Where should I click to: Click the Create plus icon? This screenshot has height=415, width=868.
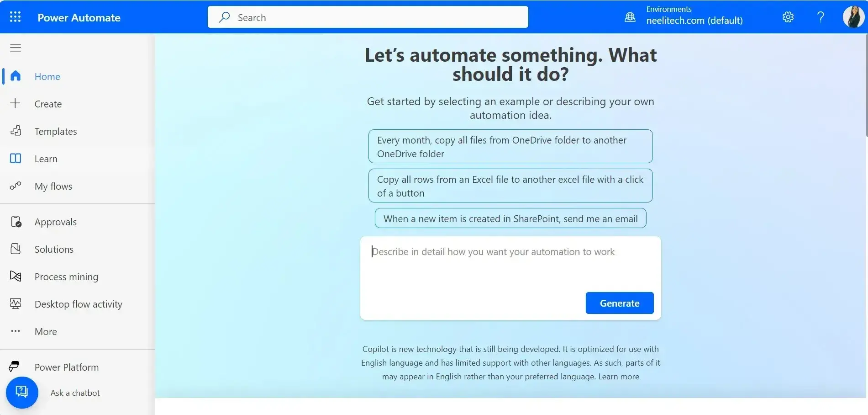click(16, 103)
